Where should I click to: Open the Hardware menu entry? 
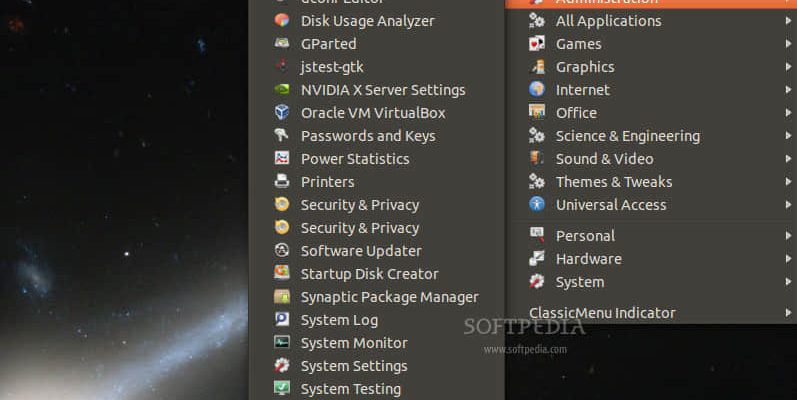click(x=651, y=259)
